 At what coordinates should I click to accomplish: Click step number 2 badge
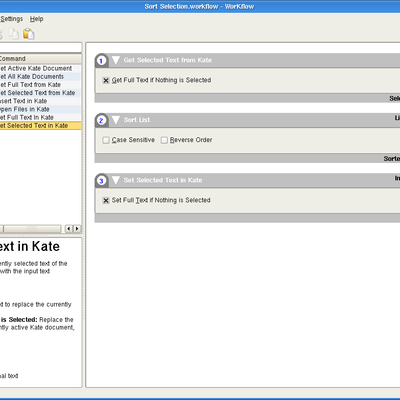pos(102,120)
